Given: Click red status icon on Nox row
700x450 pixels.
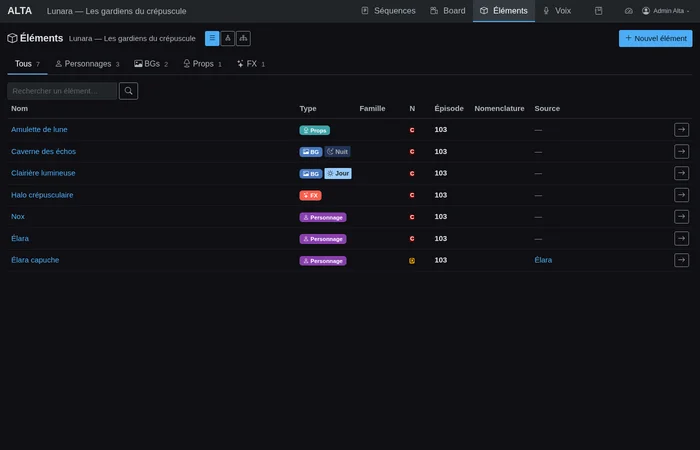Looking at the screenshot, I should (412, 217).
